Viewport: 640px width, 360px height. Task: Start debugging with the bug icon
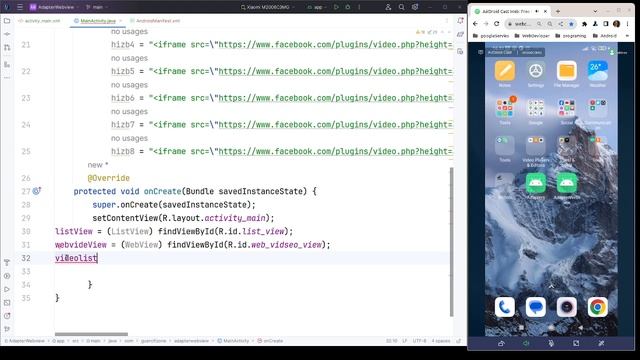(x=348, y=7)
